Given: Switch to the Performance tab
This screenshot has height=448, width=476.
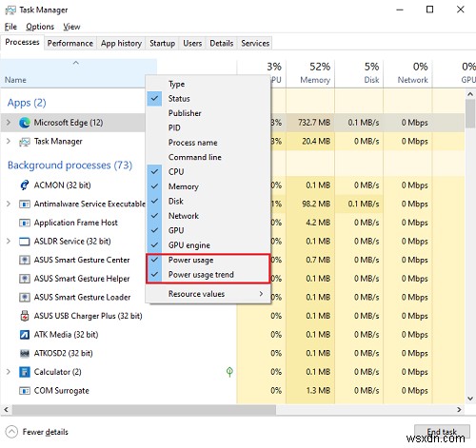Looking at the screenshot, I should (x=70, y=43).
